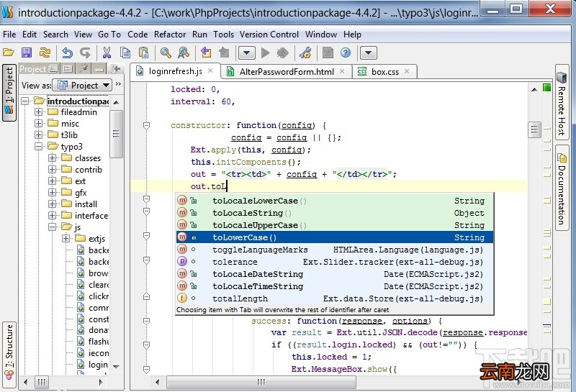Click the Find magnifier icon

[x=166, y=53]
